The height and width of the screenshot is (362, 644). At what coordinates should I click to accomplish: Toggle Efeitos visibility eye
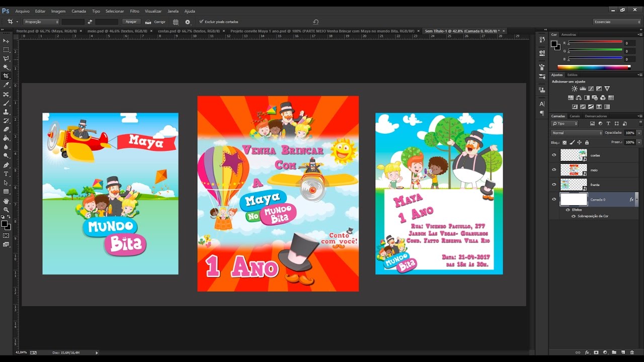point(568,210)
